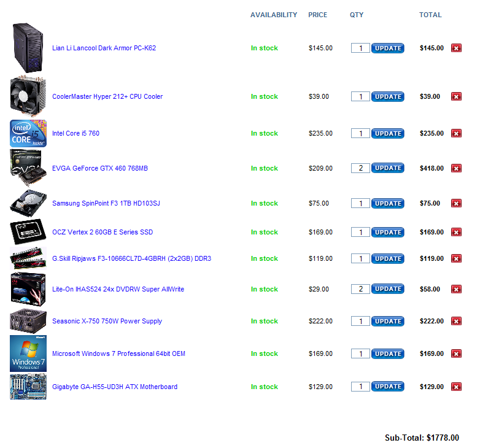Remove CoolerMaster Hyper 212+ from cart
This screenshot has width=480, height=448.
coord(456,96)
